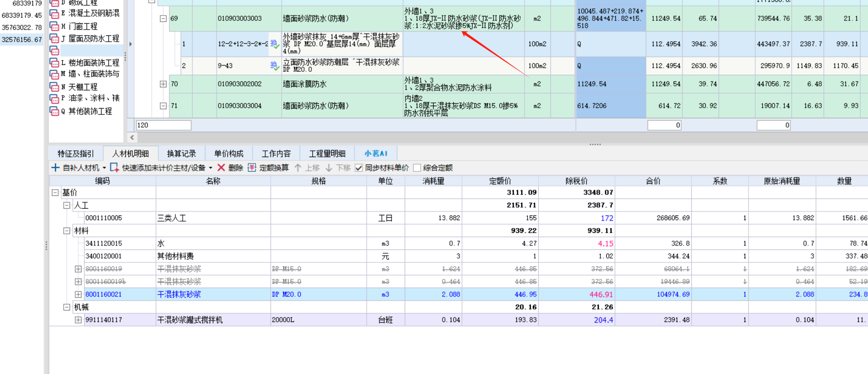Select E 混凝土及钢筋混 node icon
The width and height of the screenshot is (868, 374).
point(54,14)
